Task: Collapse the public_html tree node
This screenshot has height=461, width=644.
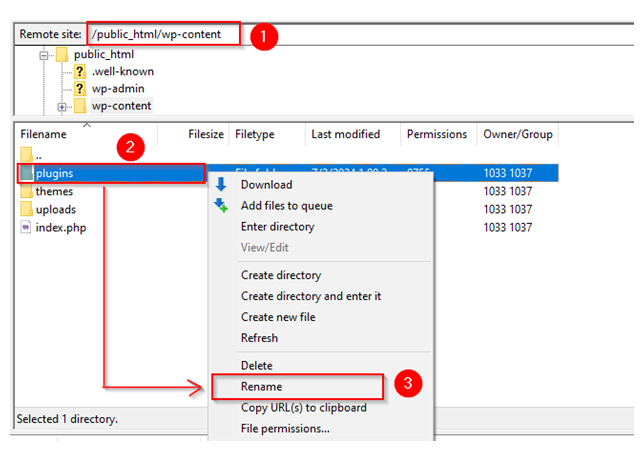Action: click(44, 55)
